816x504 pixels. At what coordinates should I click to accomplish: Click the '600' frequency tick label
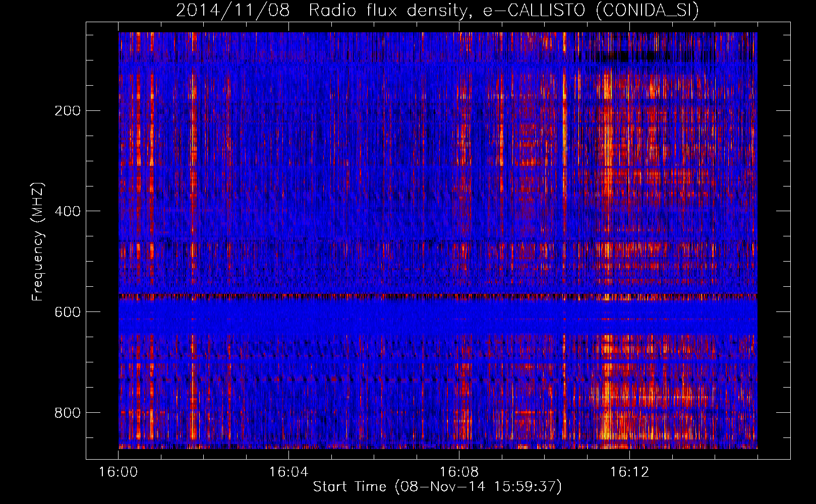tap(68, 312)
